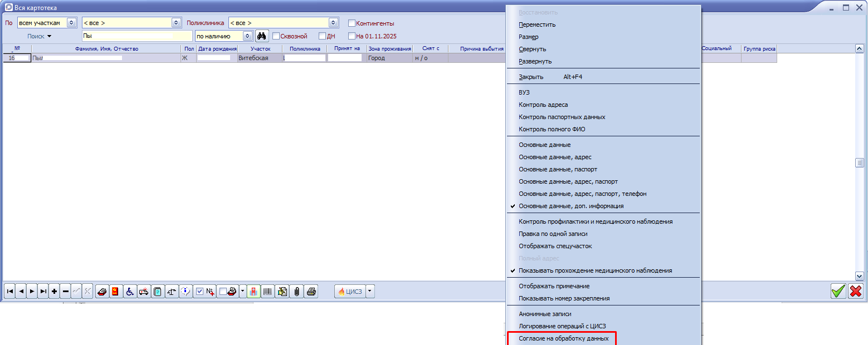Click the scales icon in toolbar
This screenshot has height=345, width=868.
click(172, 291)
